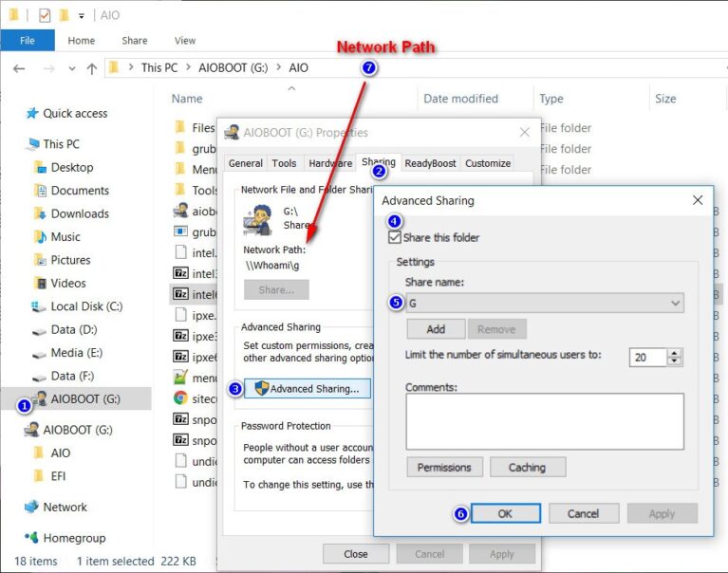This screenshot has width=728, height=573.
Task: Click the Back arrow in Explorer
Action: tap(19, 68)
